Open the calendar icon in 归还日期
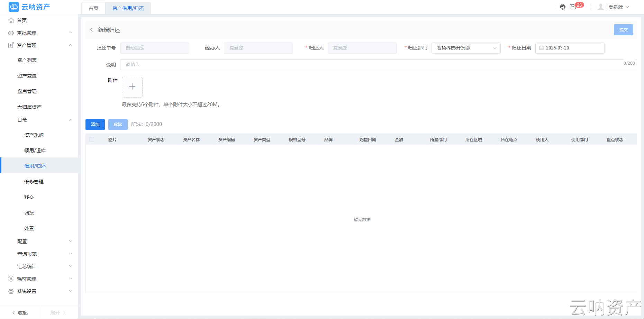 click(x=542, y=48)
